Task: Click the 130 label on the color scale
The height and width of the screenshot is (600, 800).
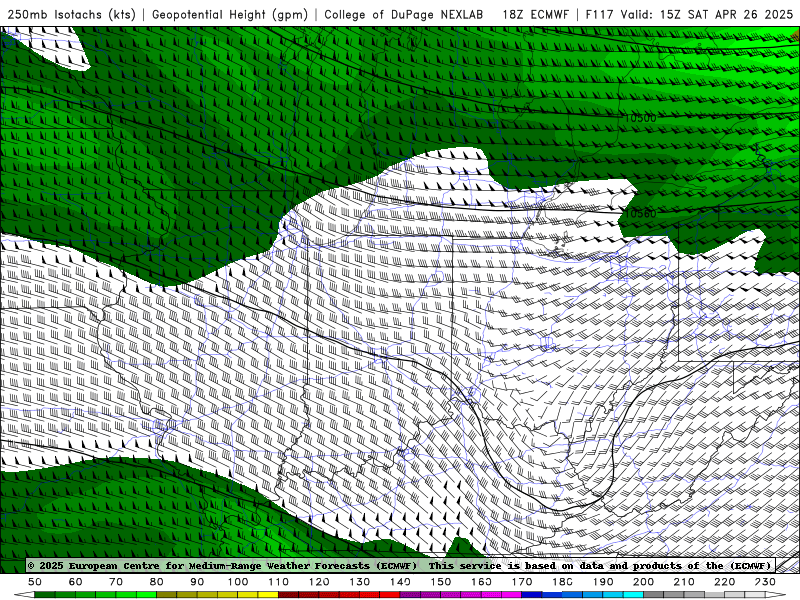Action: pyautogui.click(x=359, y=582)
